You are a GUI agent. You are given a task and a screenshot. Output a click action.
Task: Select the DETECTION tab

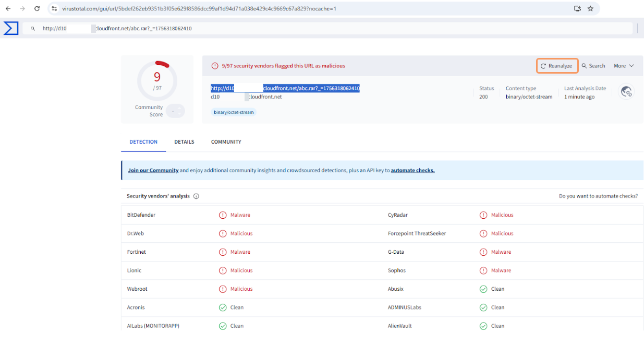[143, 142]
